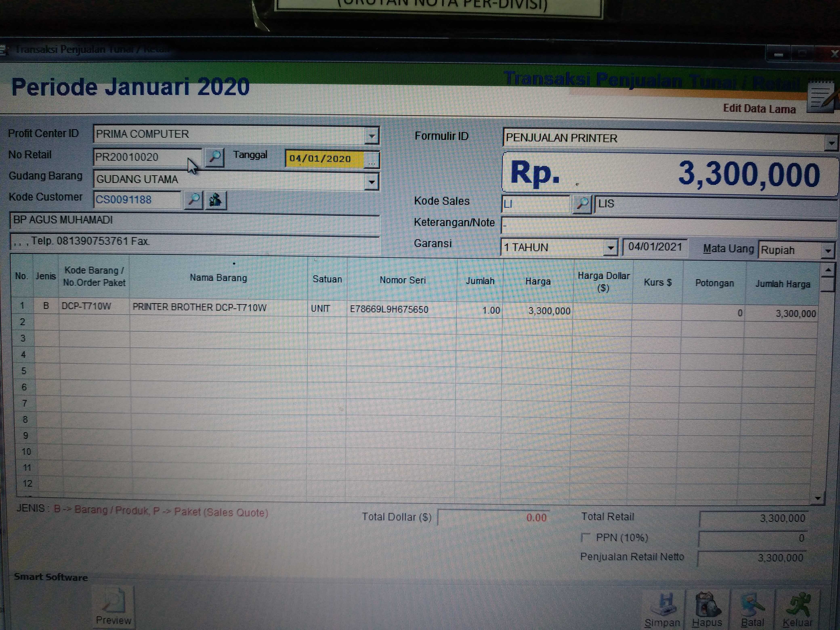Expand the Garansi 1 TAHUN dropdown
The height and width of the screenshot is (630, 840).
pyautogui.click(x=610, y=248)
